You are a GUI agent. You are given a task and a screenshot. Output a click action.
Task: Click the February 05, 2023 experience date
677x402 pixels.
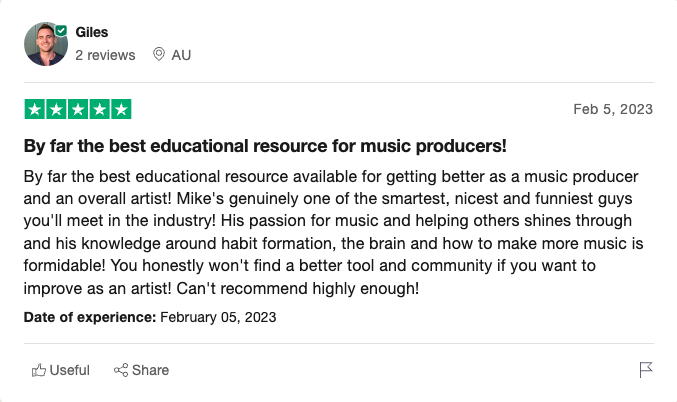point(218,317)
